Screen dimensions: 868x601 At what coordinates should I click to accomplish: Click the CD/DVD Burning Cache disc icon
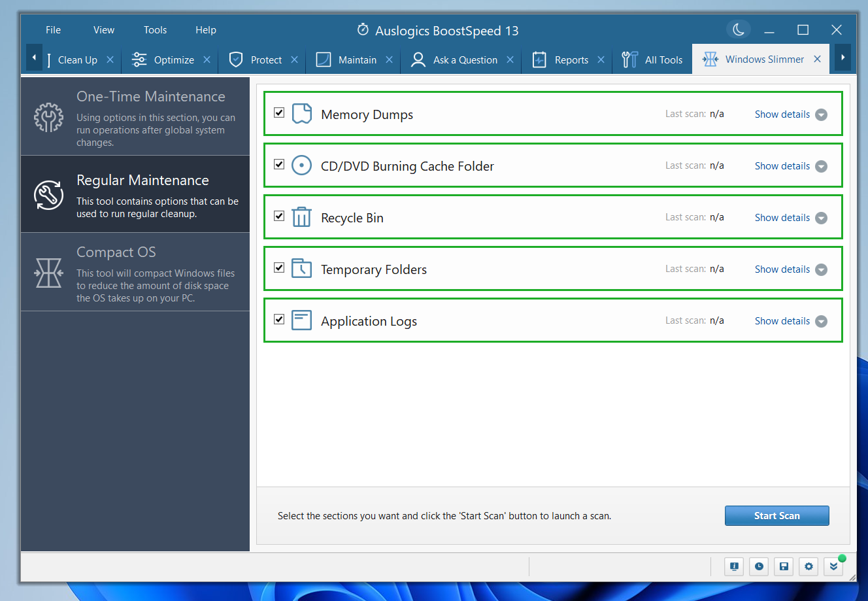click(301, 165)
